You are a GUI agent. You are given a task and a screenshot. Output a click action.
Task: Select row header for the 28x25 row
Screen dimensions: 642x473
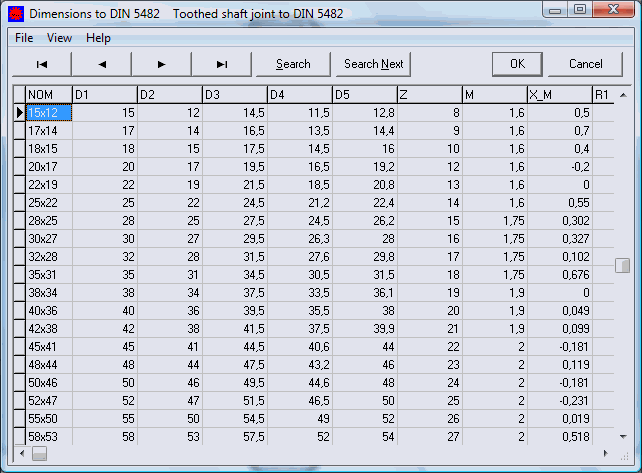pyautogui.click(x=19, y=221)
